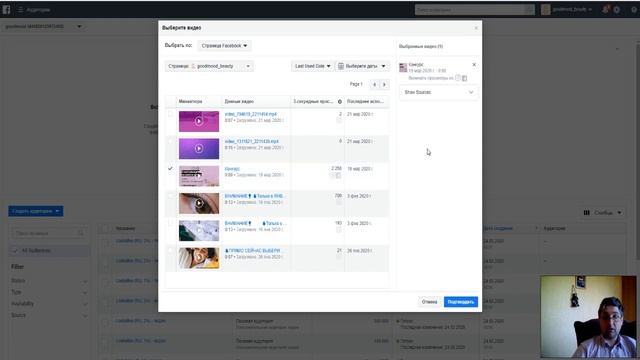This screenshot has height=360, width=640.
Task: Open the hamburger menu beside the Facebook logo
Action: (x=20, y=9)
